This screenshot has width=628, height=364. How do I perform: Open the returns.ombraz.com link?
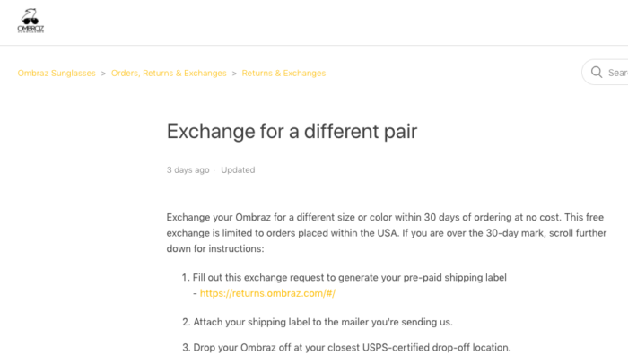(x=267, y=293)
